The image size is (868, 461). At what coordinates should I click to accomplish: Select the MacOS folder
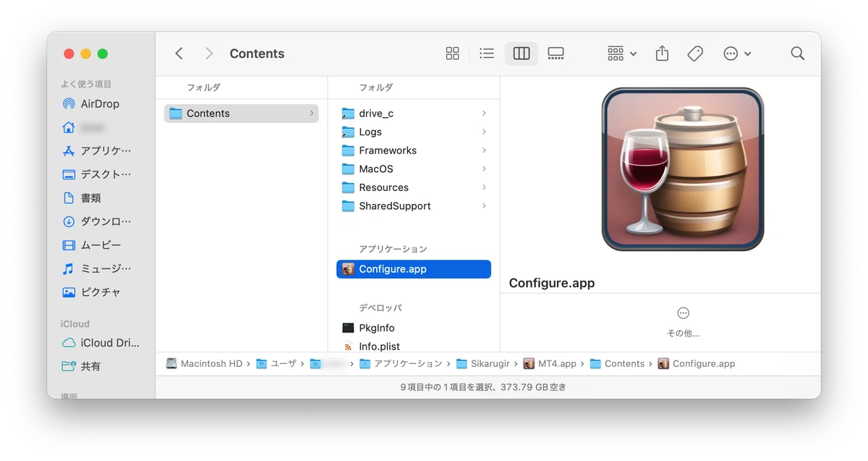[414, 169]
